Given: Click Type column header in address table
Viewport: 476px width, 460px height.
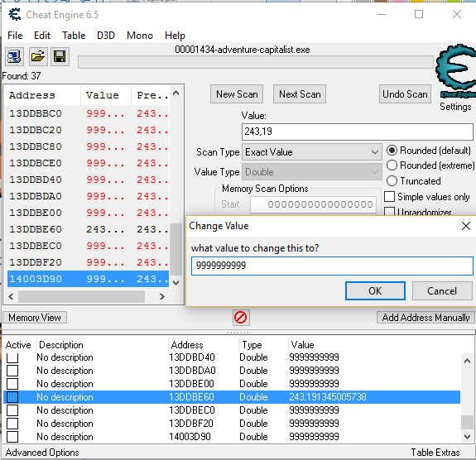Looking at the screenshot, I should point(252,345).
